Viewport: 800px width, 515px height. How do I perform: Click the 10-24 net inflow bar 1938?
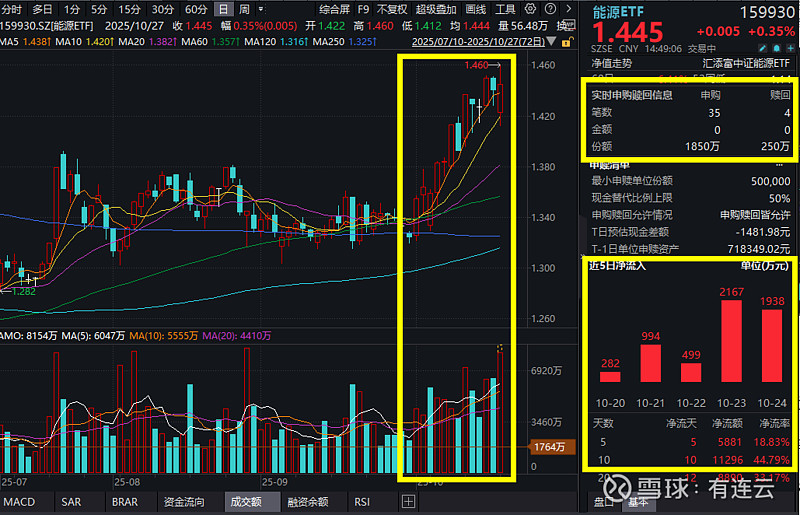click(x=772, y=346)
